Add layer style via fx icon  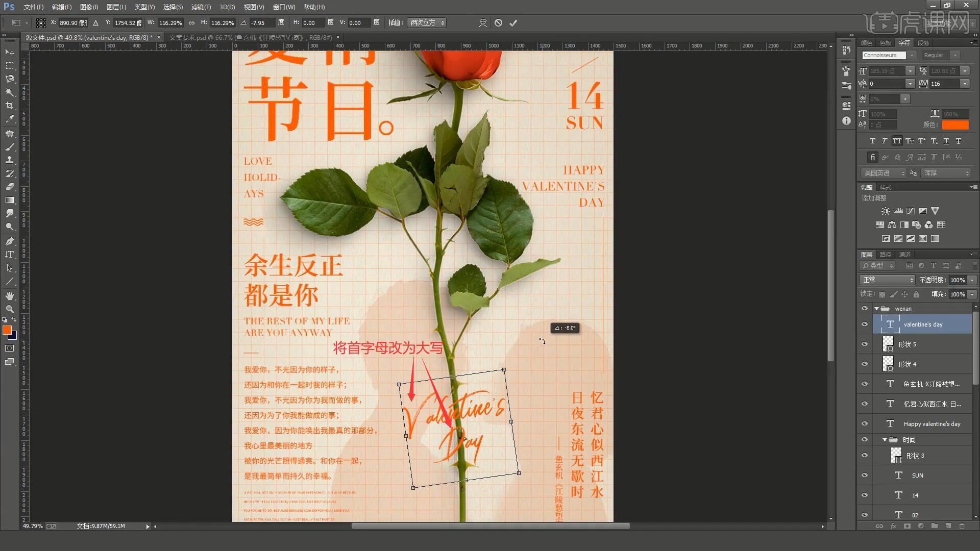click(x=893, y=526)
